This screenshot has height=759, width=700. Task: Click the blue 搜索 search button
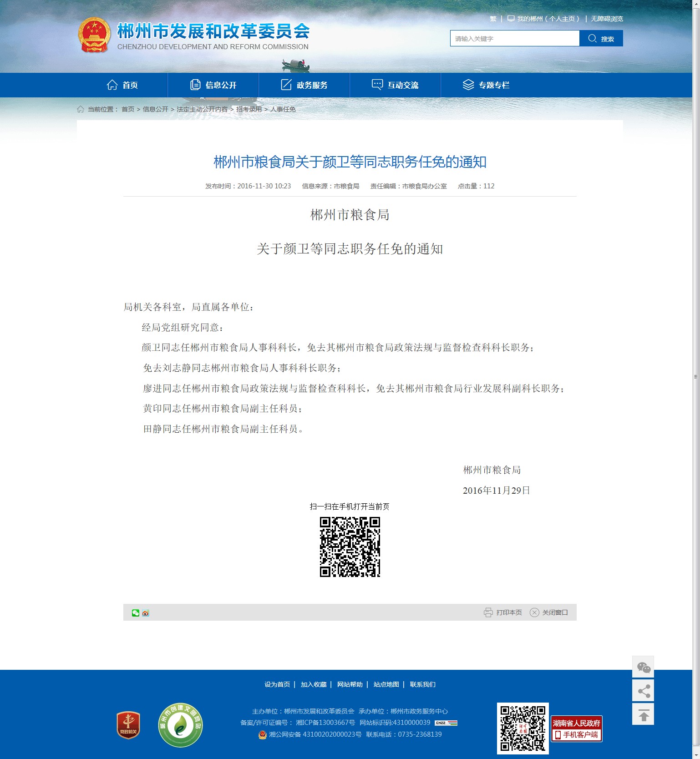[601, 39]
